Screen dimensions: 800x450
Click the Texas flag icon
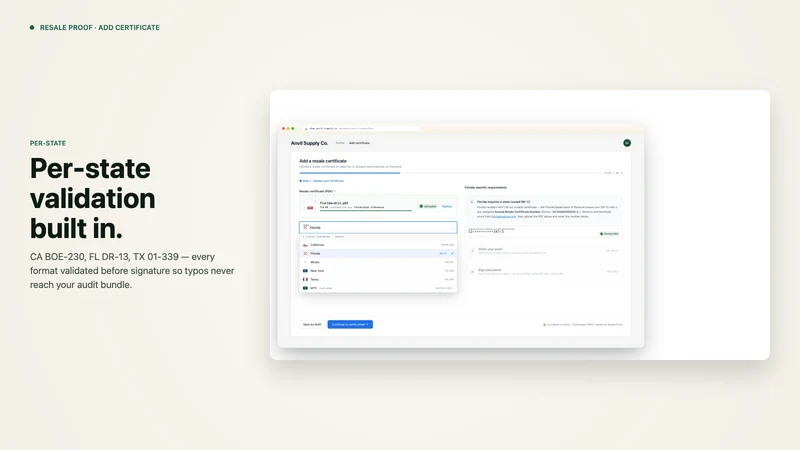305,280
